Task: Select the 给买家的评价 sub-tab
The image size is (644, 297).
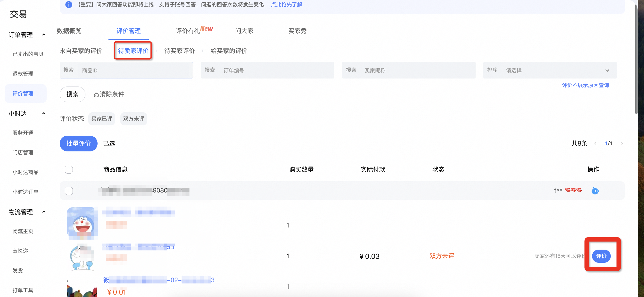Action: pyautogui.click(x=229, y=51)
